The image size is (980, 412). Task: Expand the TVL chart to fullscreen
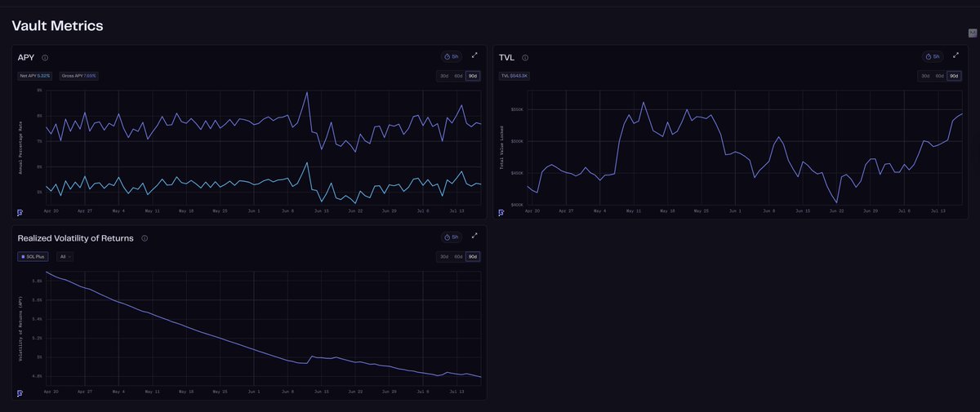(x=955, y=56)
